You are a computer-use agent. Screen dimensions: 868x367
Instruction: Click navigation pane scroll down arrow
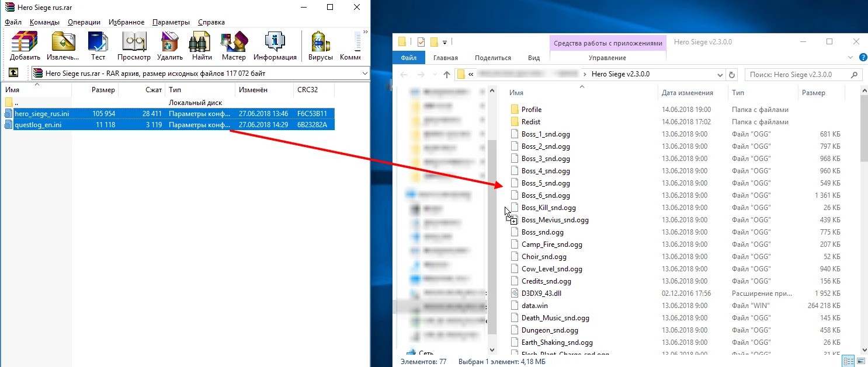click(x=492, y=349)
